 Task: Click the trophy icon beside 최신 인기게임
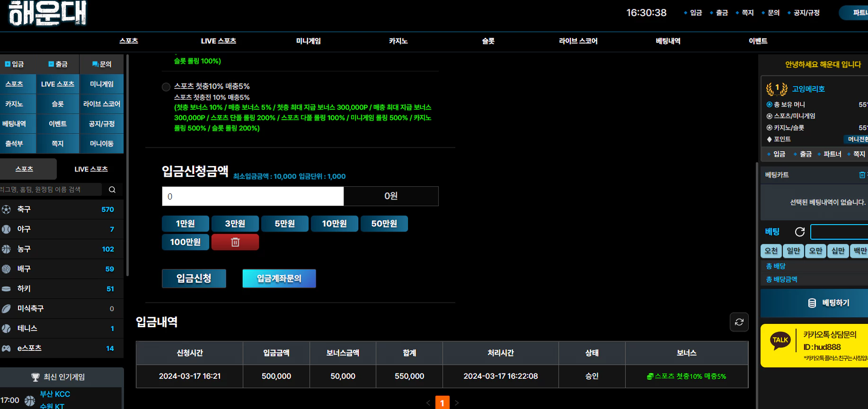(x=35, y=377)
